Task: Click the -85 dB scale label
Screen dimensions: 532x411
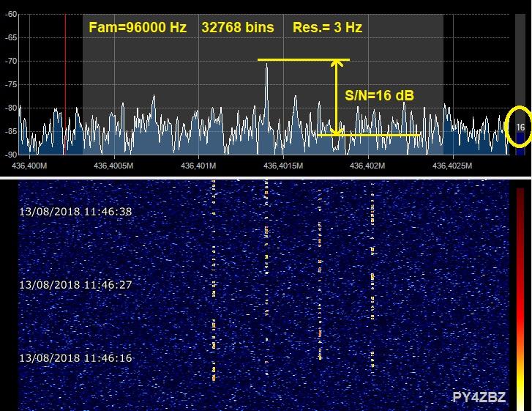Action: tap(11, 131)
